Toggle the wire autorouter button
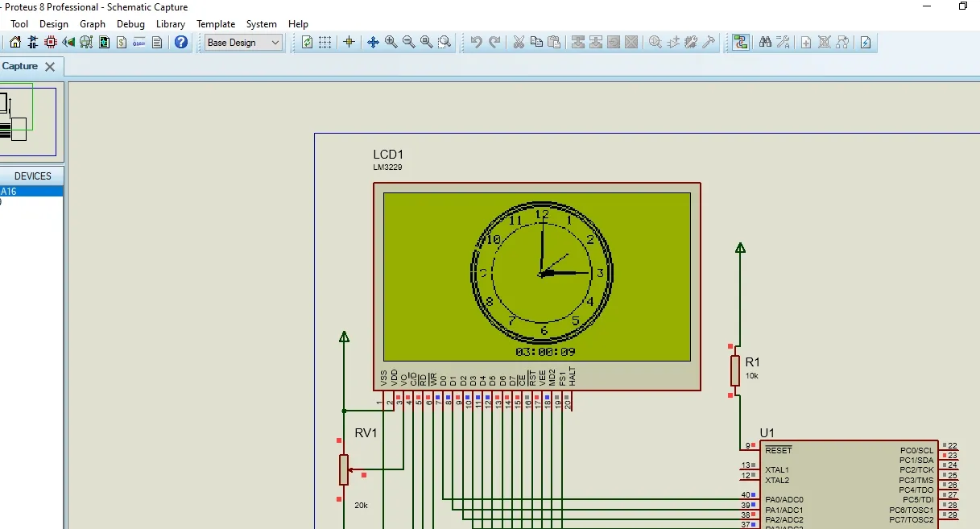980x529 pixels. pyautogui.click(x=741, y=43)
